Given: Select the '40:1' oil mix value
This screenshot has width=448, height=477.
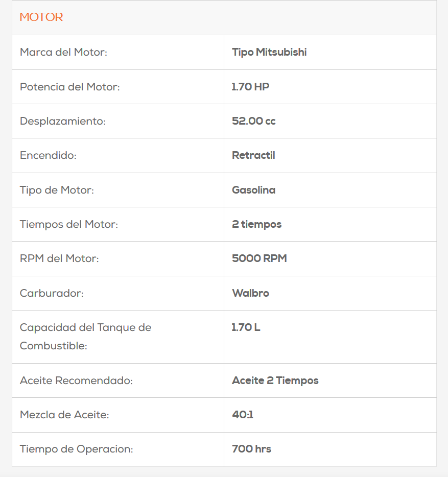Looking at the screenshot, I should click(x=243, y=415).
